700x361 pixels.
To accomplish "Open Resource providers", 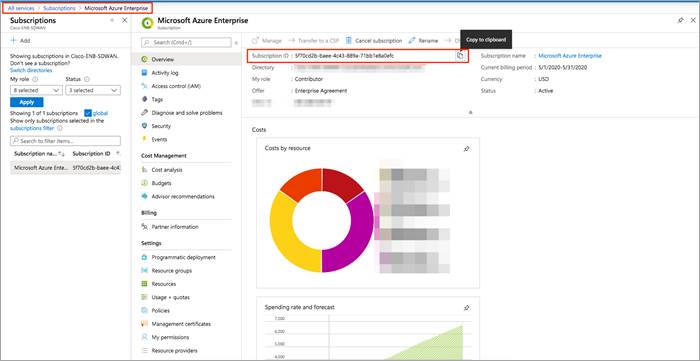I will [x=175, y=351].
